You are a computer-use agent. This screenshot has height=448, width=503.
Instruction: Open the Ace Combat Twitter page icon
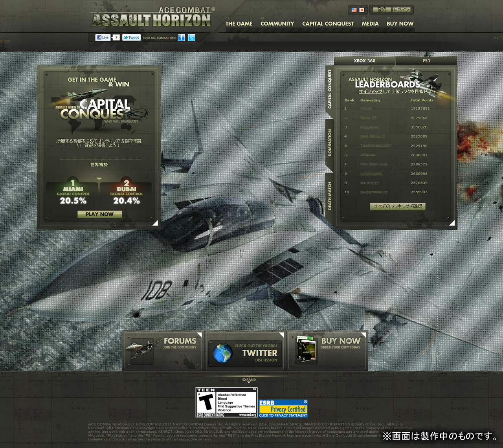191,37
